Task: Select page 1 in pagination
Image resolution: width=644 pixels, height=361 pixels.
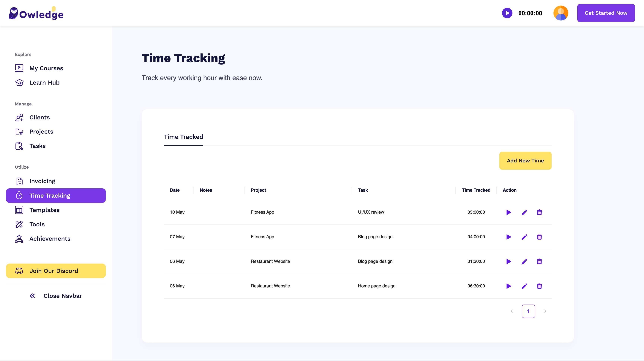Action: (x=528, y=311)
